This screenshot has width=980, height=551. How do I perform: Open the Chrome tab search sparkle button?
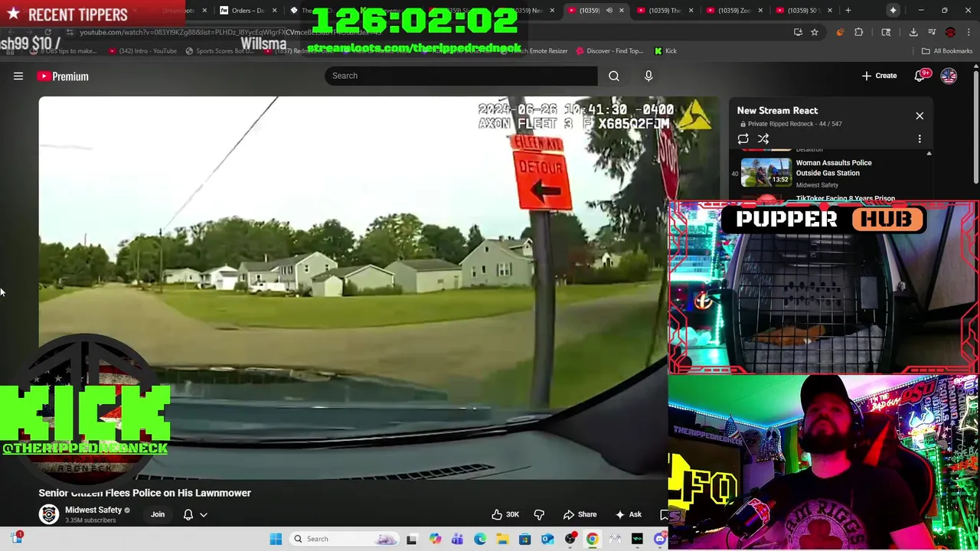tap(893, 10)
